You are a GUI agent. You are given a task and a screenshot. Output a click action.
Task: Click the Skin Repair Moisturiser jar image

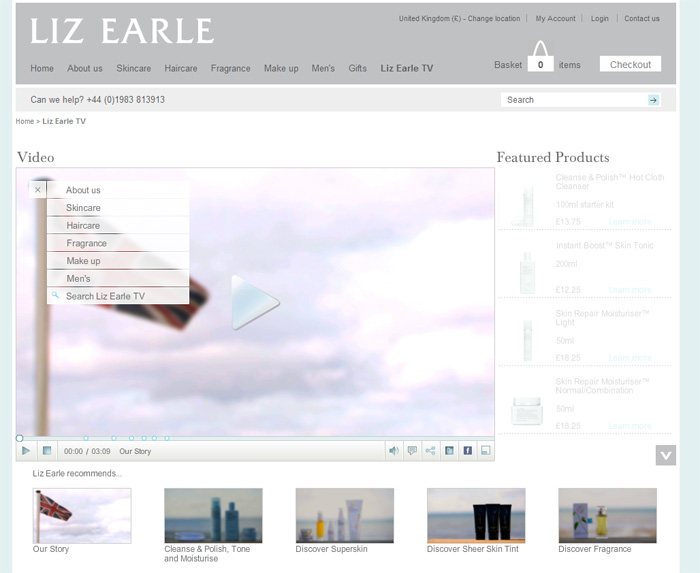pyautogui.click(x=527, y=411)
